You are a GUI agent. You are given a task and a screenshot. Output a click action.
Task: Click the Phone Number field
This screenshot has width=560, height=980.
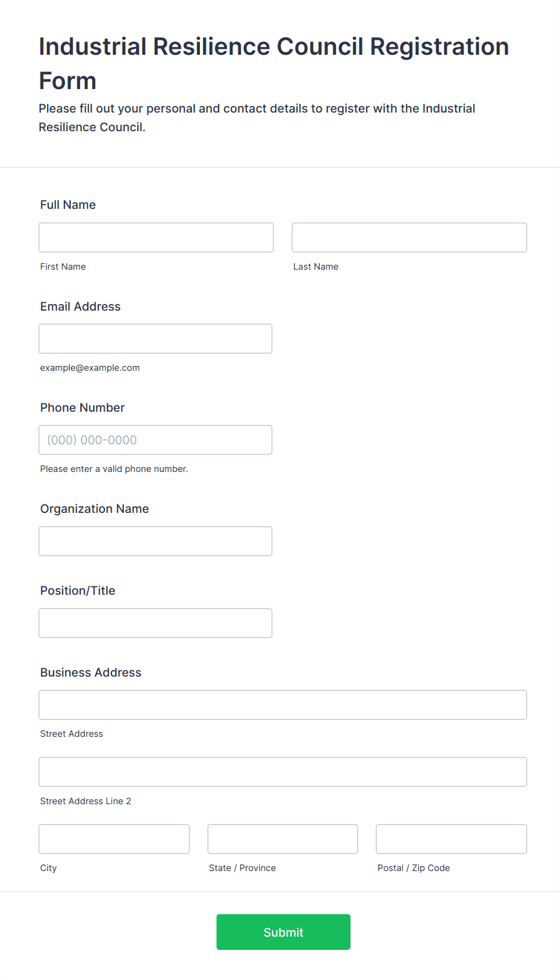tap(155, 439)
